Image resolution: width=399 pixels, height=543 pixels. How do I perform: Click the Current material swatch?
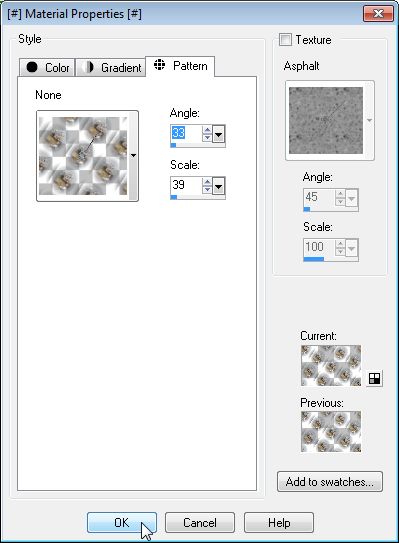331,365
